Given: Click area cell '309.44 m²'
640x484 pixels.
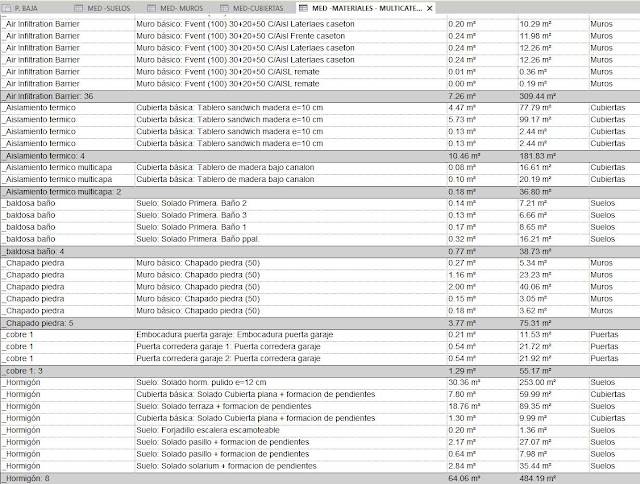Looking at the screenshot, I should click(537, 96).
